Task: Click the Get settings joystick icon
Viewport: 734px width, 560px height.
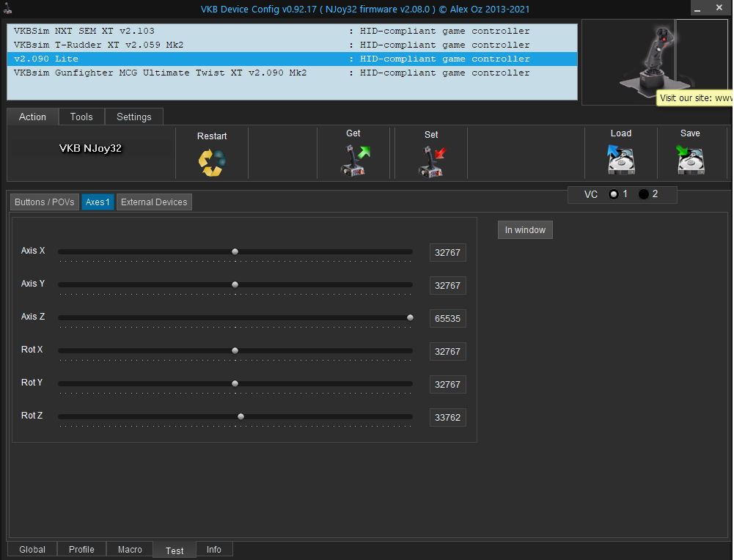Action: 355,161
